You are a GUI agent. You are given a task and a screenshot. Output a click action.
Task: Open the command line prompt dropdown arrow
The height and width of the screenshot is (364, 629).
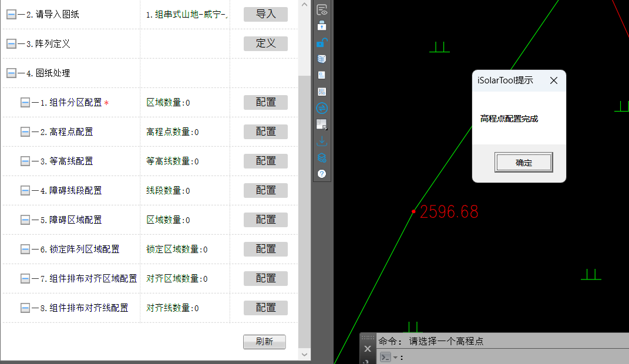395,358
